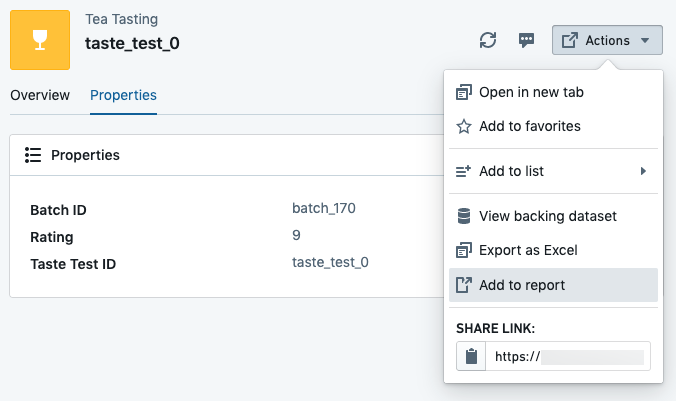Screen dimensions: 676x401
Task: Click the icon beside Open in new tab
Action: pyautogui.click(x=464, y=92)
